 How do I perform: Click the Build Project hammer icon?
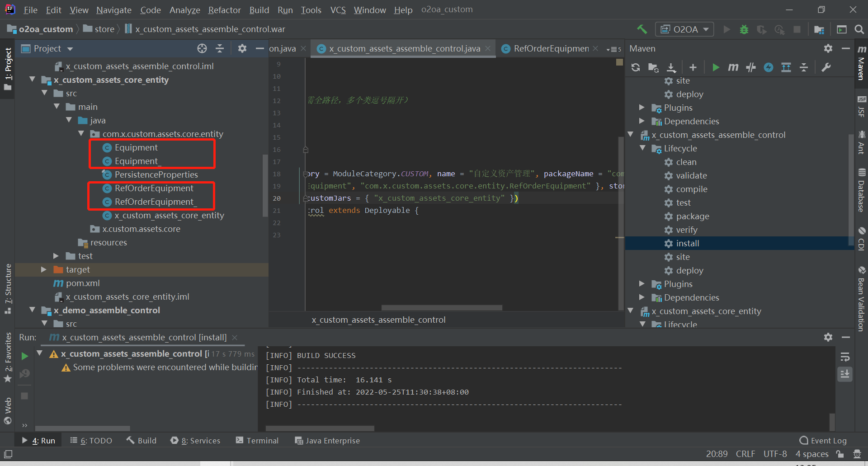[x=642, y=29]
